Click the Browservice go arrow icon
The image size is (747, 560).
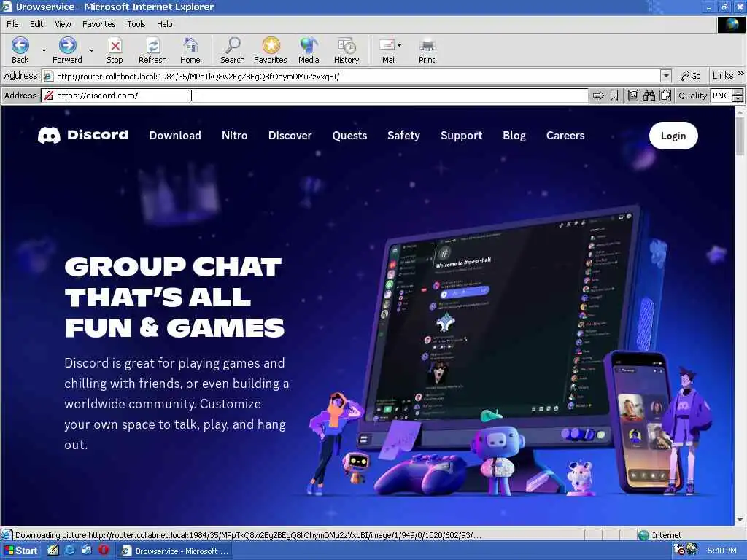point(598,96)
